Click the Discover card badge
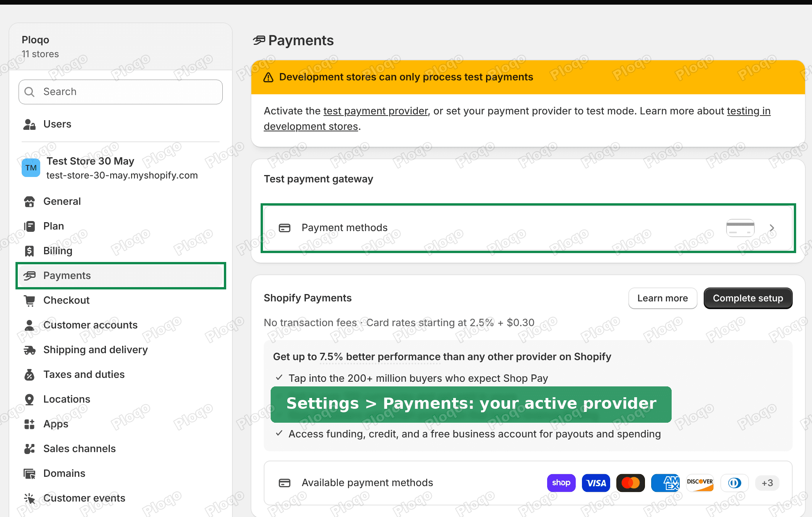This screenshot has height=517, width=812. 700,483
